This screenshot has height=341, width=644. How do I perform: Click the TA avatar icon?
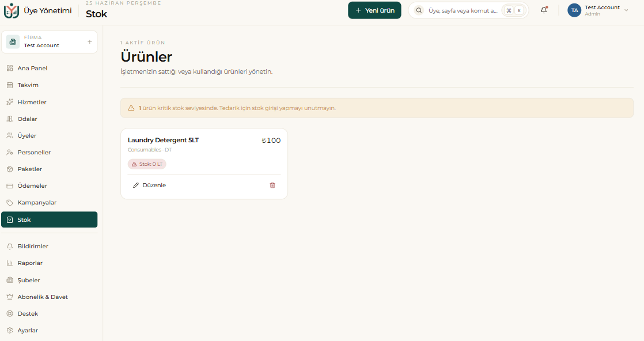(x=574, y=10)
